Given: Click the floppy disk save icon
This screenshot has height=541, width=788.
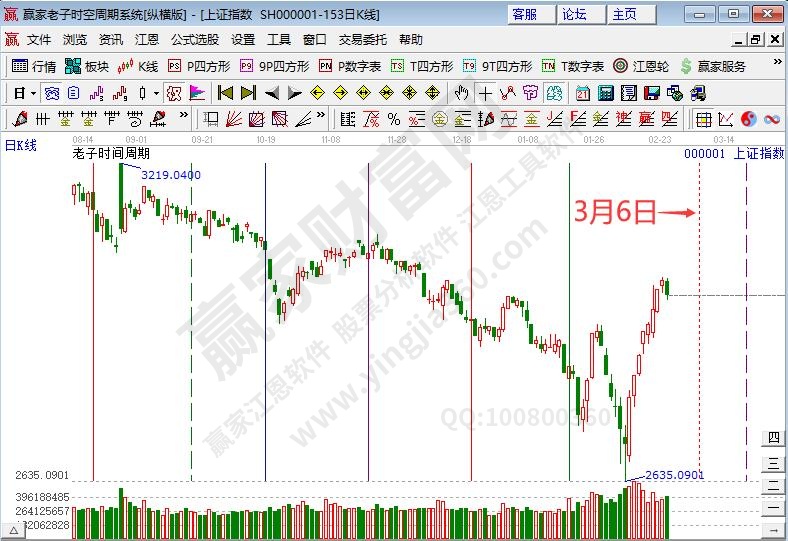Looking at the screenshot, I should [x=652, y=93].
